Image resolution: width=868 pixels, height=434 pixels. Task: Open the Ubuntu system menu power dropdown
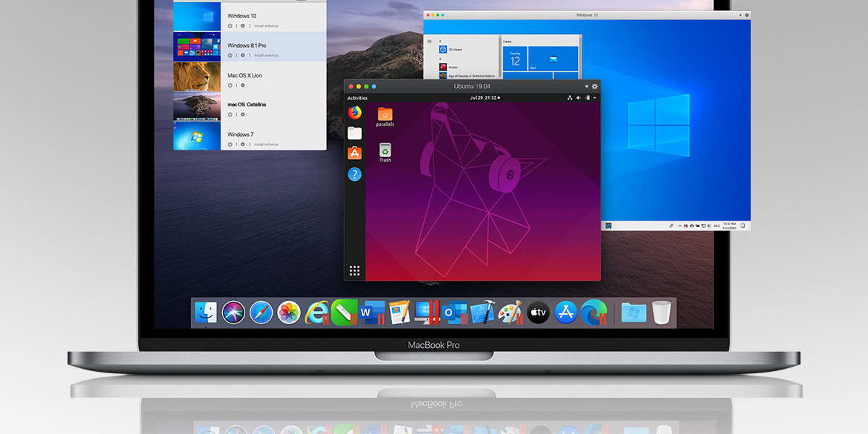pos(595,98)
